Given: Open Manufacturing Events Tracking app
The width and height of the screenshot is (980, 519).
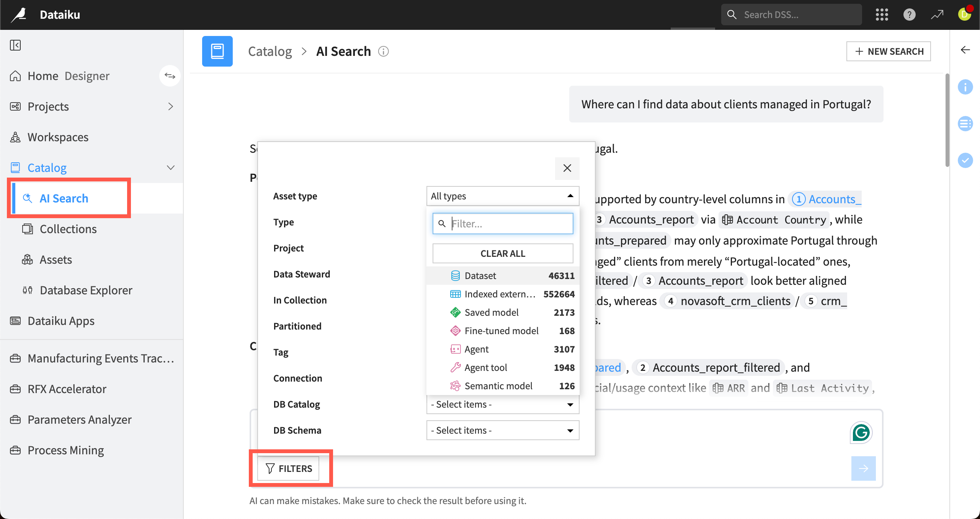Looking at the screenshot, I should (x=91, y=358).
